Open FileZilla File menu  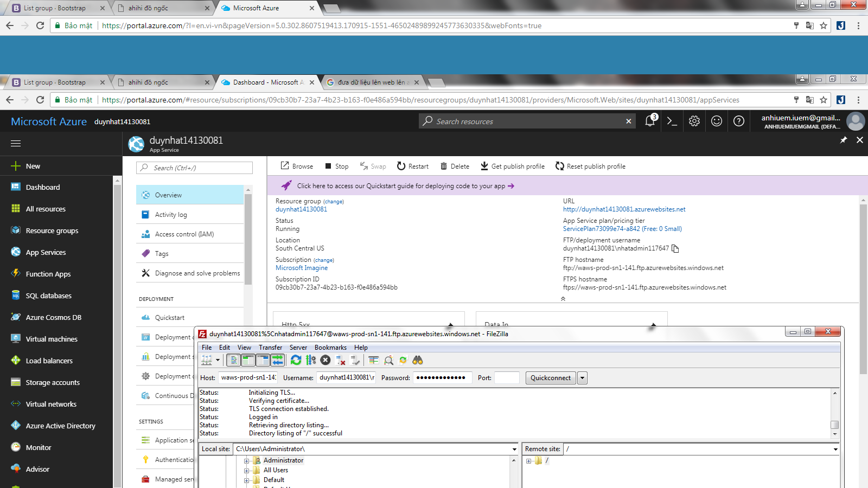207,348
